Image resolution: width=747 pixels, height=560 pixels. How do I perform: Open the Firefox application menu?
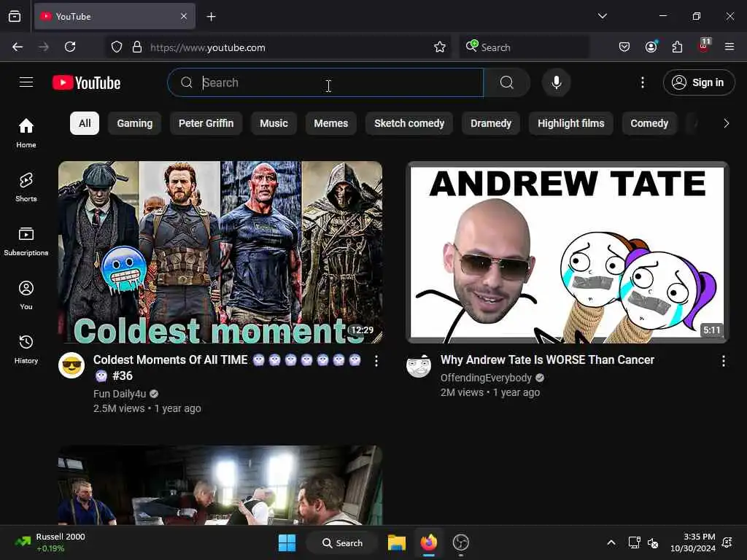729,47
